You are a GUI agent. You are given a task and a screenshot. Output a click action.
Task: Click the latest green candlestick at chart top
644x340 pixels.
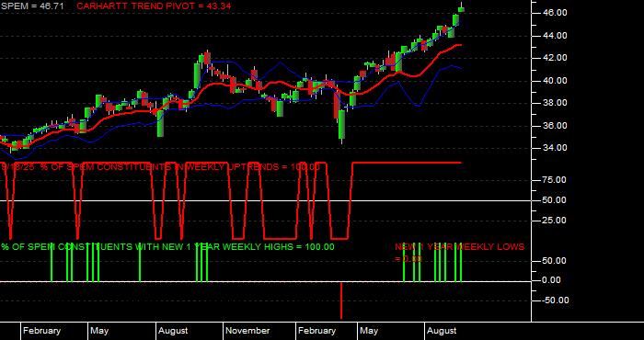point(461,8)
